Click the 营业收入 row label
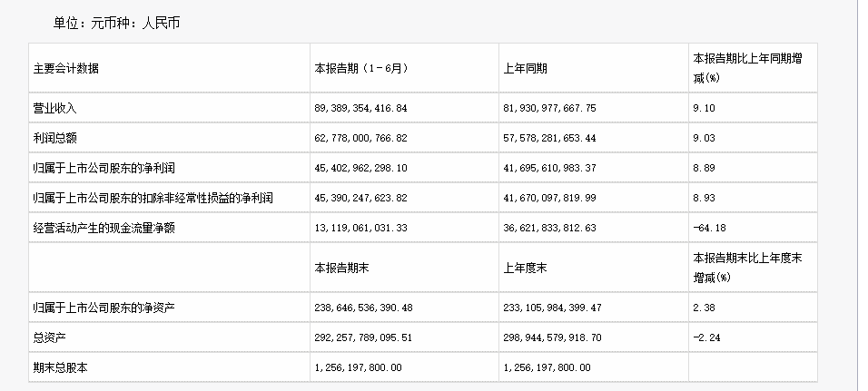The image size is (868, 391). (x=55, y=108)
